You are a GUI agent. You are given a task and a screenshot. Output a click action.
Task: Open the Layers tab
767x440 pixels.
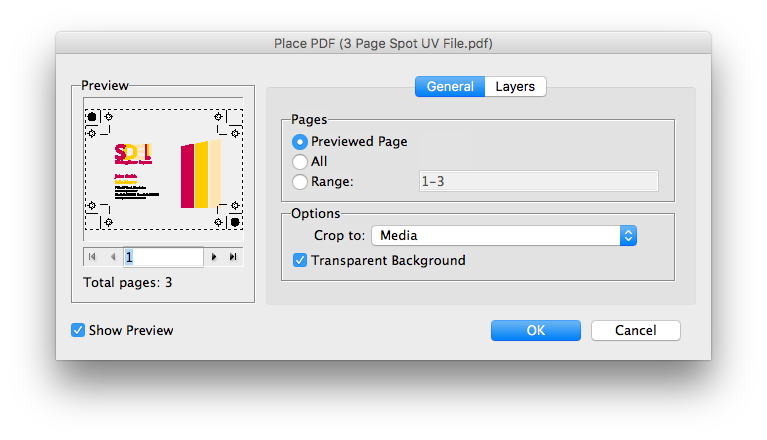click(515, 86)
